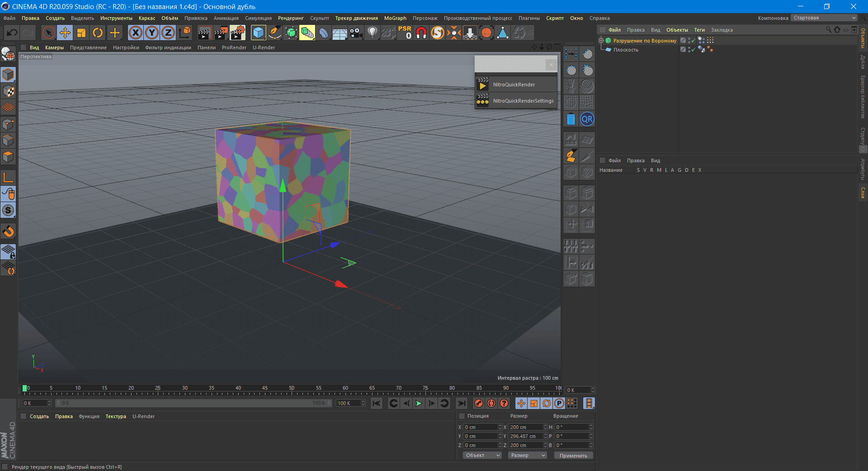
Task: Open material manager Создать menu
Action: tap(39, 416)
